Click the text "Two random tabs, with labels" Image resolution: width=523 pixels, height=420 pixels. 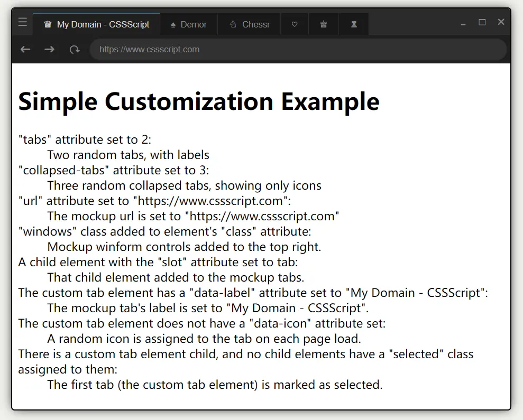click(128, 155)
